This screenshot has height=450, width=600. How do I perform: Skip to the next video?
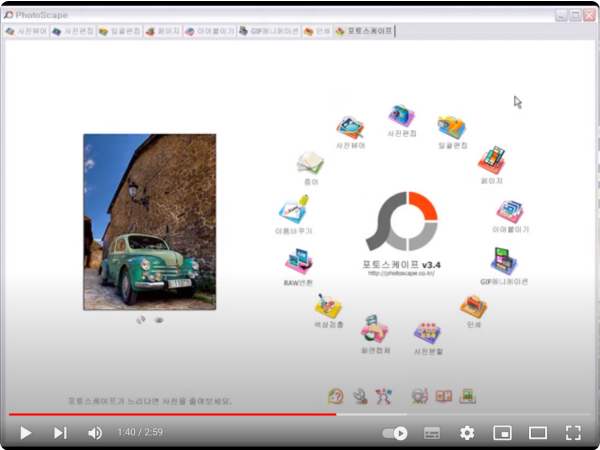[x=60, y=433]
